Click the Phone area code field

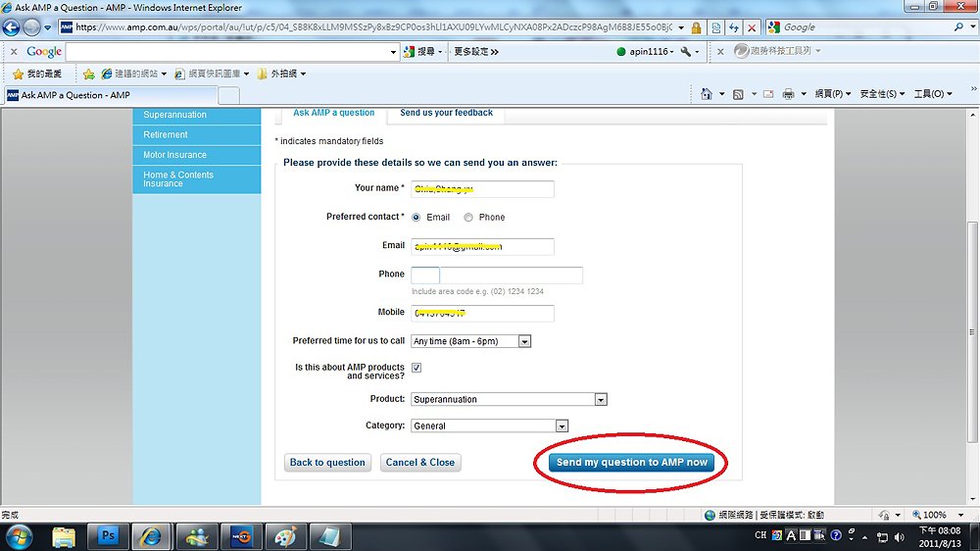425,275
